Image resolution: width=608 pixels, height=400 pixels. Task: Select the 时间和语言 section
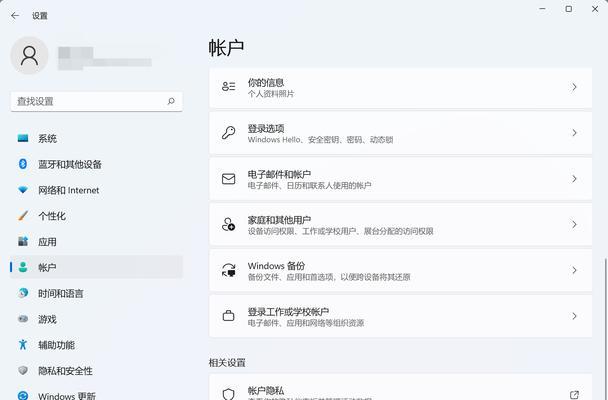pyautogui.click(x=96, y=293)
